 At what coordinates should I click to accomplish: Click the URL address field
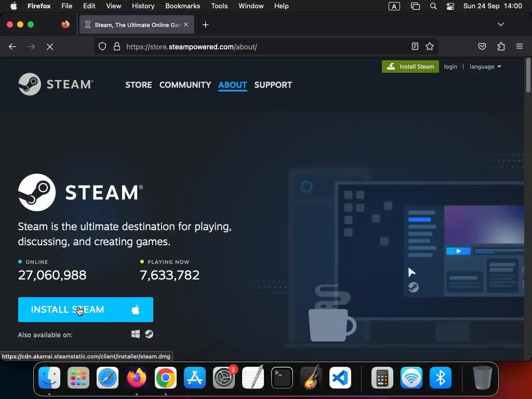(266, 46)
